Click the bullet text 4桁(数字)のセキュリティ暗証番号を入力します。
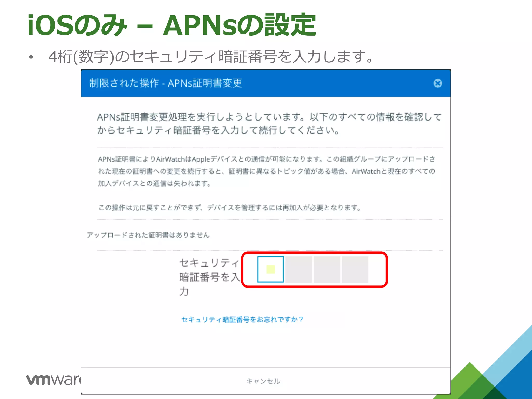Viewport: 532px width, 399px height. [211, 56]
